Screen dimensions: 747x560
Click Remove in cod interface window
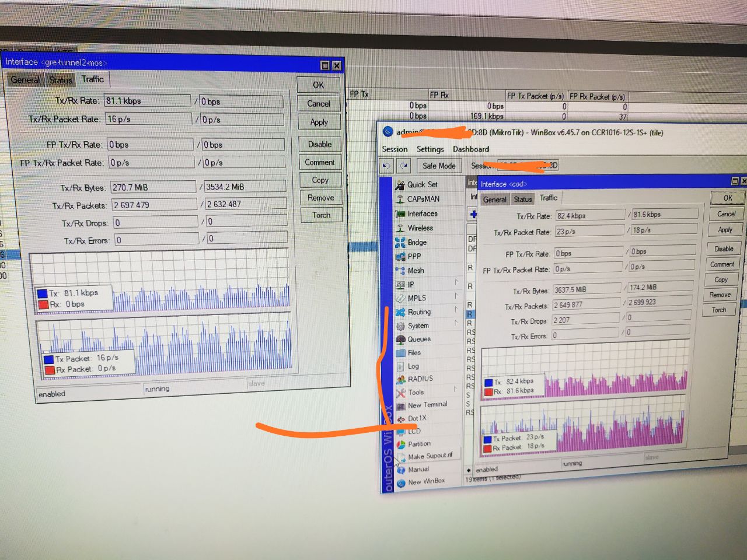pyautogui.click(x=720, y=295)
